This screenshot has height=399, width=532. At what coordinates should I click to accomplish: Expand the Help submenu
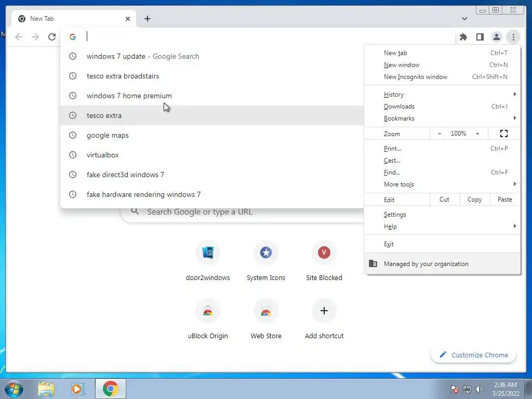[x=442, y=227]
